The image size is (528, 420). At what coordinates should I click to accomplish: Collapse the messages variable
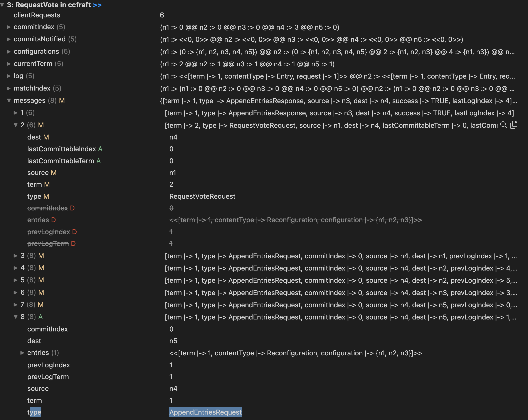pyautogui.click(x=9, y=101)
